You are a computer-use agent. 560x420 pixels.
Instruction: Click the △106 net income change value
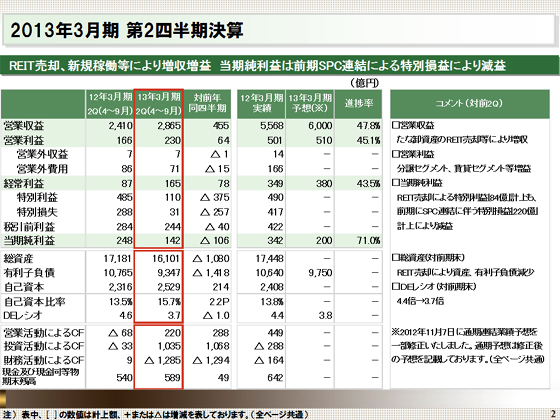(x=214, y=240)
